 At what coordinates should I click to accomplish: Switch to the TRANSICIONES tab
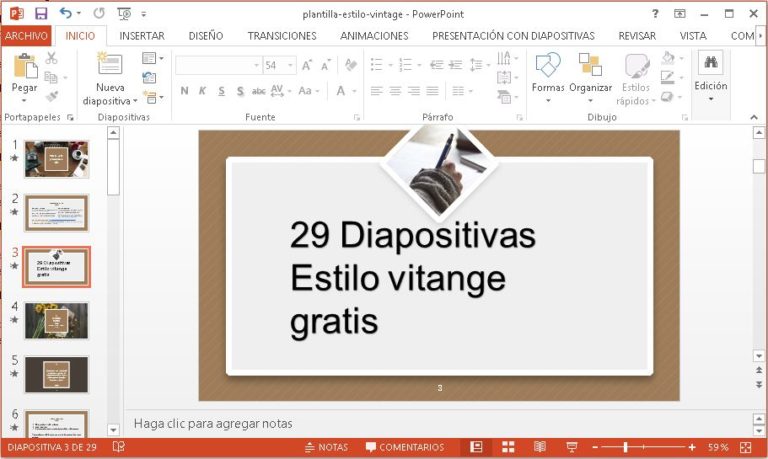click(x=282, y=36)
